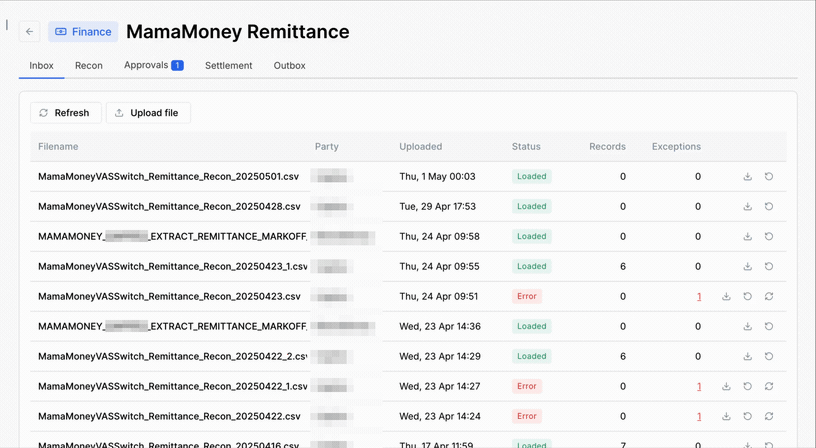The image size is (816, 448).
Task: Select filename MamaMoneyVASSwitch_Remittance_Recon_20250428.csv
Action: (x=169, y=207)
